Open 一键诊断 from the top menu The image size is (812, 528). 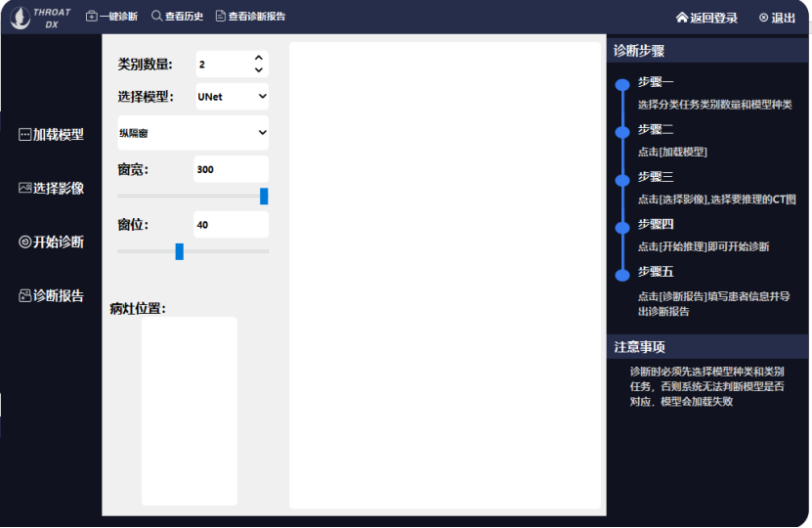coord(111,16)
